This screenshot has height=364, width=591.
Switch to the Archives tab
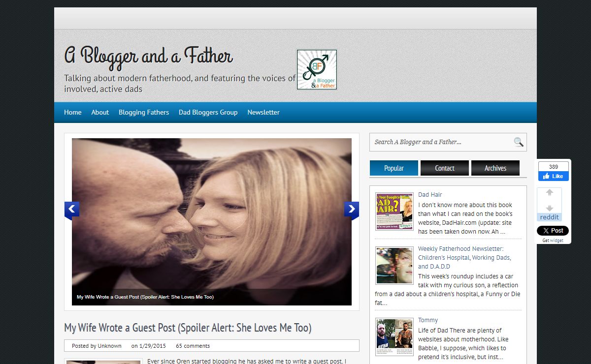495,168
